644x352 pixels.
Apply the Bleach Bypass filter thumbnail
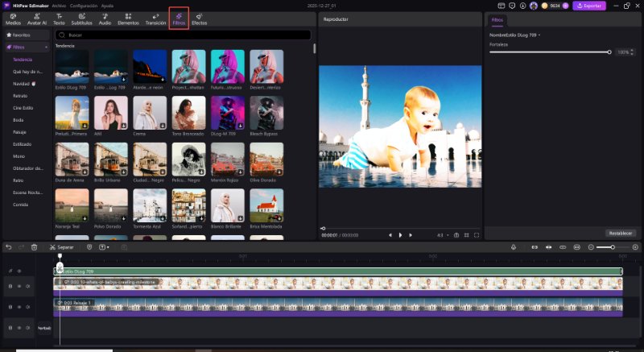(266, 113)
